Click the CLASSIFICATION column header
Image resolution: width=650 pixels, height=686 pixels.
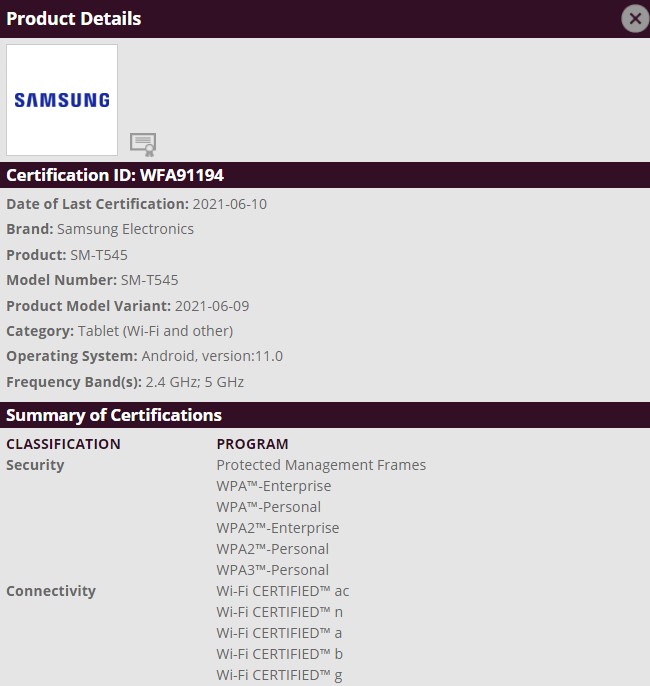63,444
